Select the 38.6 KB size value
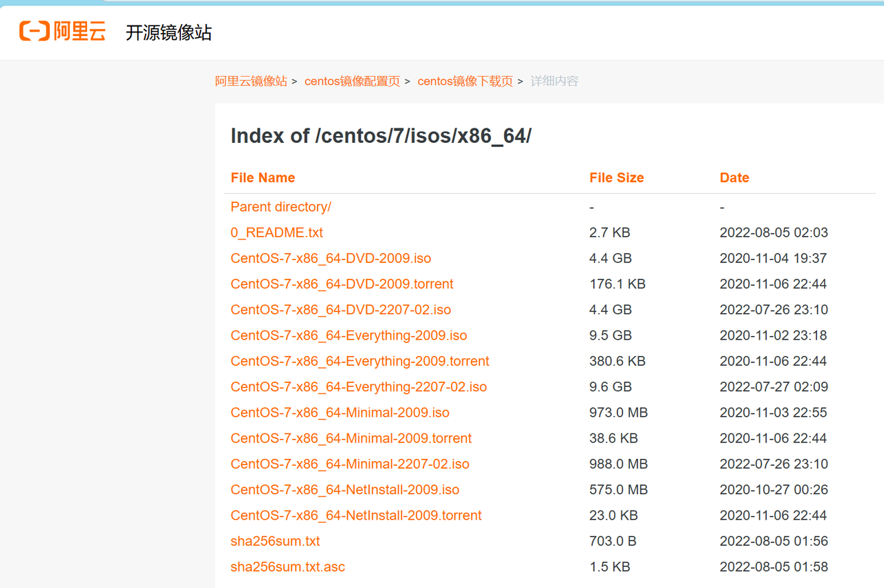 tap(614, 438)
